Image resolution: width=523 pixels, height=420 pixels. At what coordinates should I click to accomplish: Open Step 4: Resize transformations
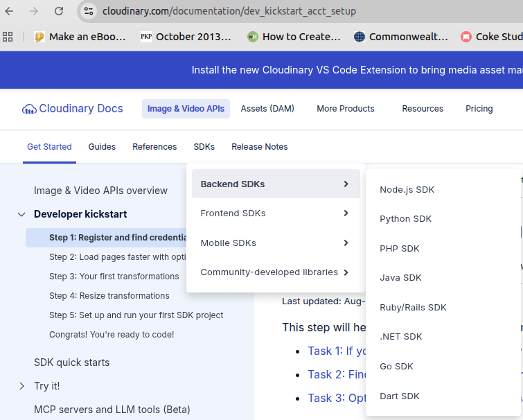point(109,296)
